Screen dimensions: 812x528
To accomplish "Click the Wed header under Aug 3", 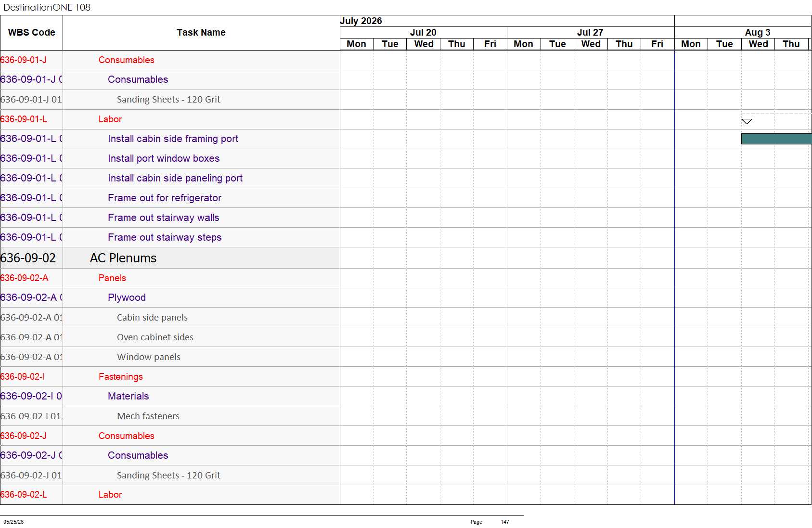I will click(758, 44).
